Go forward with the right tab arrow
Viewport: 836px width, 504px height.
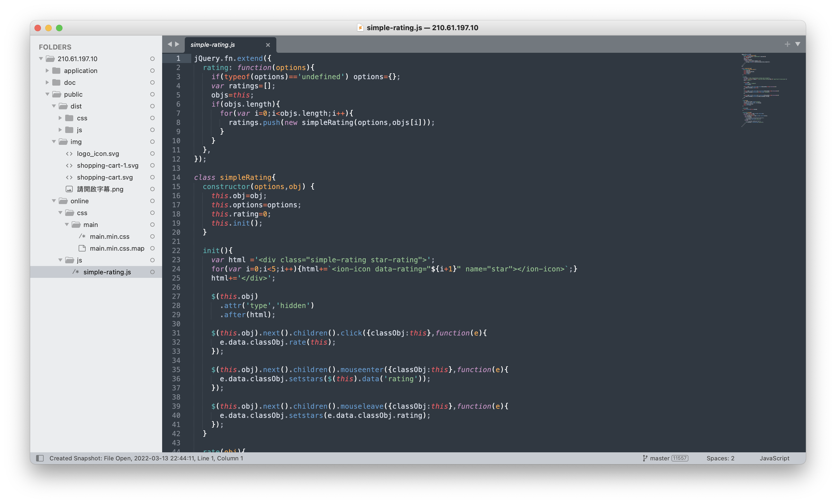pos(177,44)
